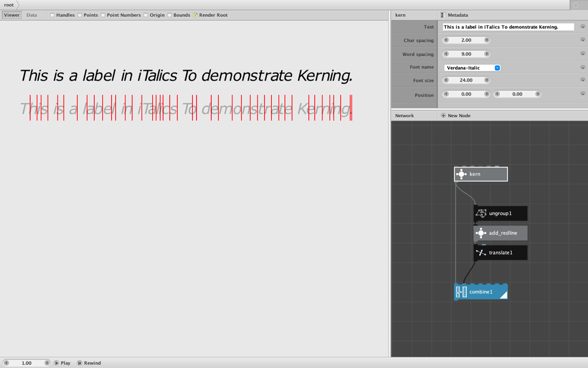Viewport: 588px width, 368px height.
Task: Step frame number forward in footer
Action: (47, 363)
